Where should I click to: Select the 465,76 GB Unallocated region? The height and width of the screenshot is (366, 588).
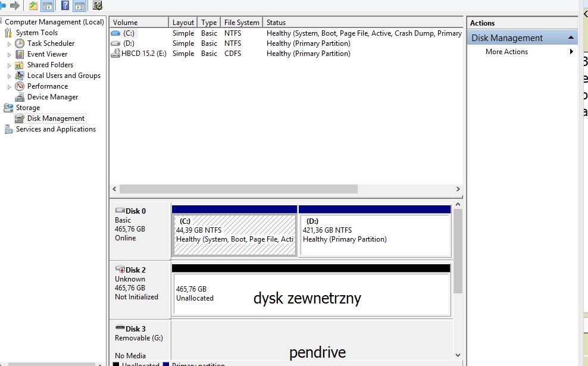pyautogui.click(x=311, y=294)
